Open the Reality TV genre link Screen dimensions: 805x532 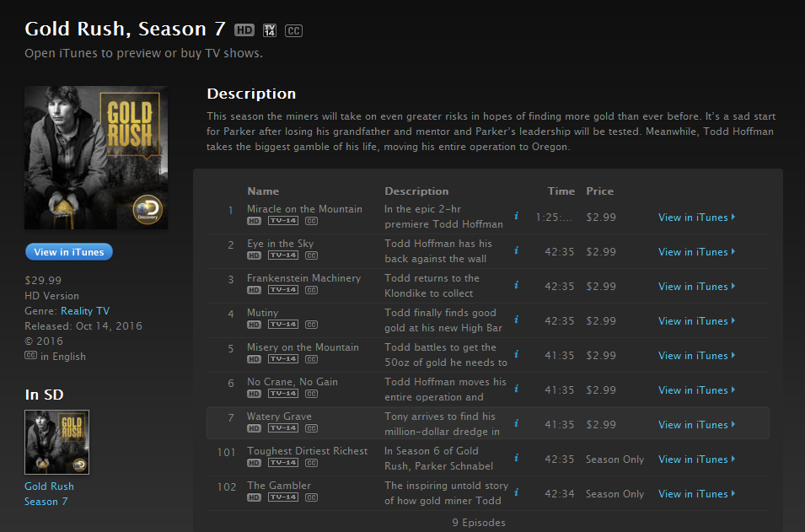coord(84,310)
